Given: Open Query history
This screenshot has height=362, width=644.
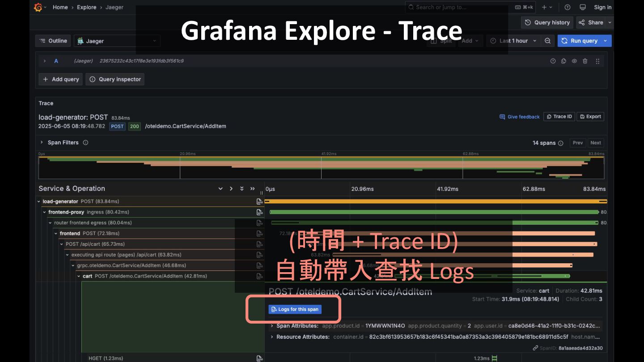Looking at the screenshot, I should click(x=547, y=22).
